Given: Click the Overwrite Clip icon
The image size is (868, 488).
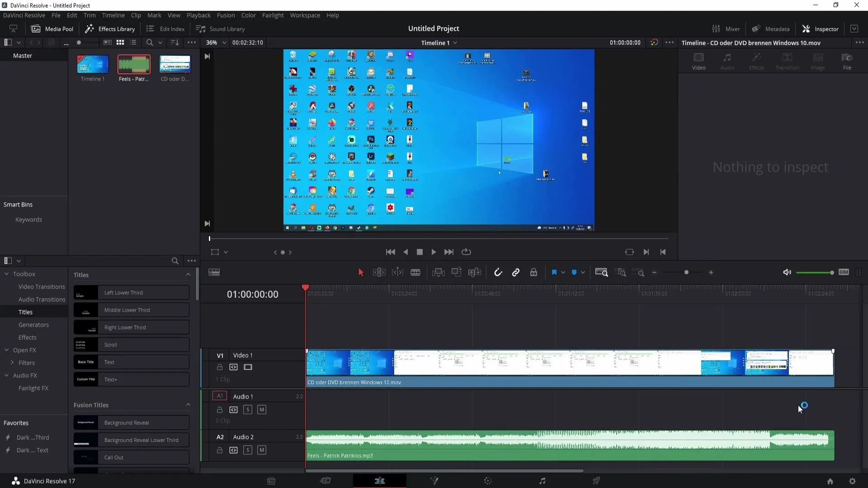Looking at the screenshot, I should click(457, 272).
